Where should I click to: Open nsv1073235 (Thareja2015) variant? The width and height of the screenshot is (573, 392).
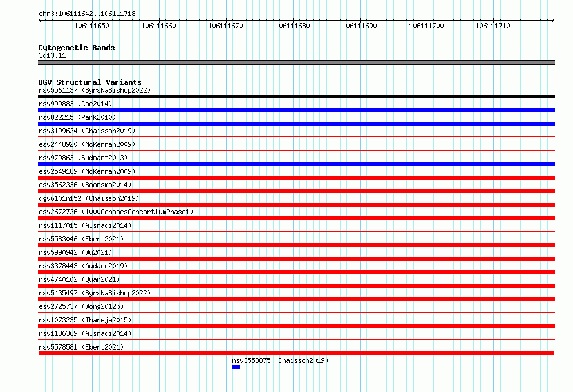point(85,320)
